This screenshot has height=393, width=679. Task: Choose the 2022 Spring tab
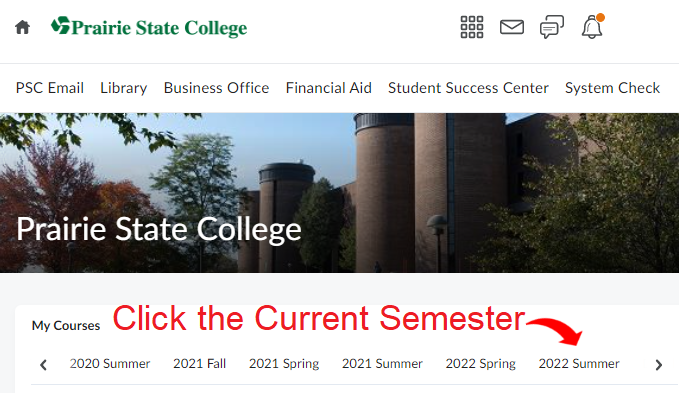coord(481,364)
